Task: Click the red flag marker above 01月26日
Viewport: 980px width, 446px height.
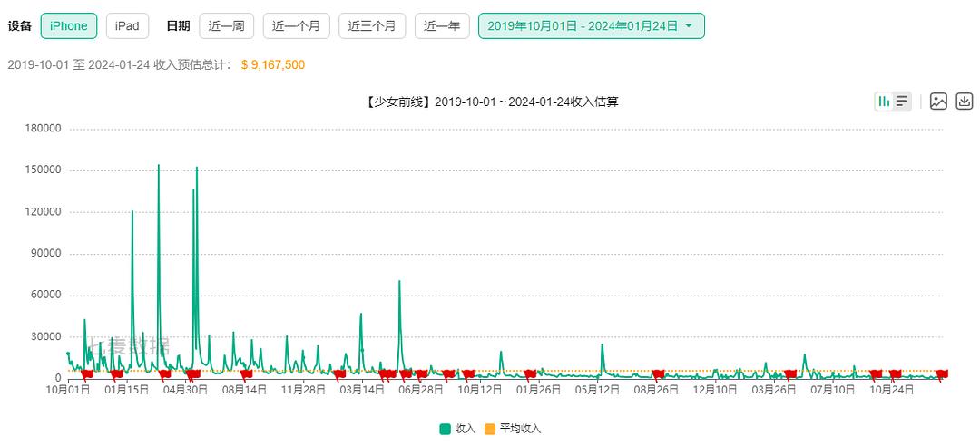Action: click(531, 374)
